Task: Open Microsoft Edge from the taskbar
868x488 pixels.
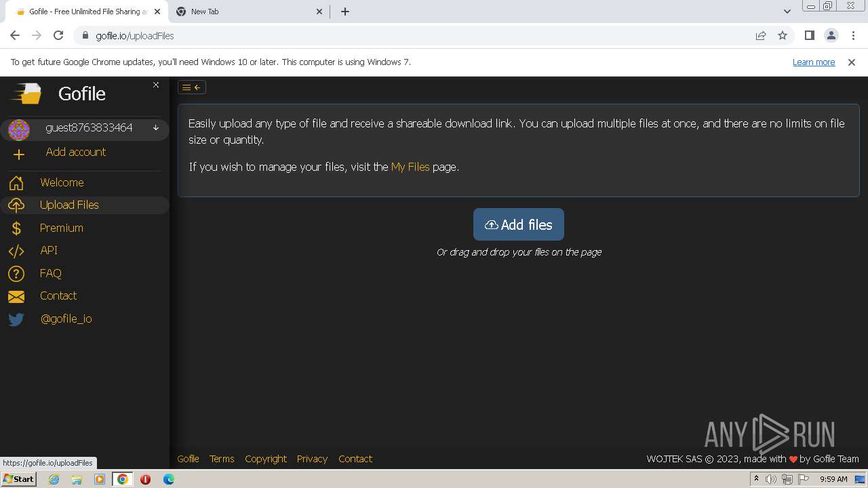Action: click(x=169, y=479)
